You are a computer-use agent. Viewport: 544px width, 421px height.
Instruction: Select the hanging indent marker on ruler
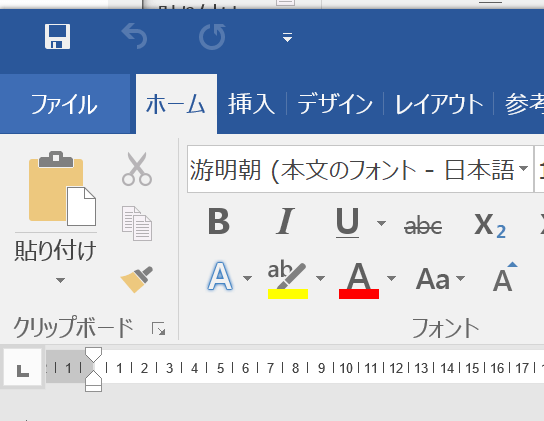tap(93, 377)
